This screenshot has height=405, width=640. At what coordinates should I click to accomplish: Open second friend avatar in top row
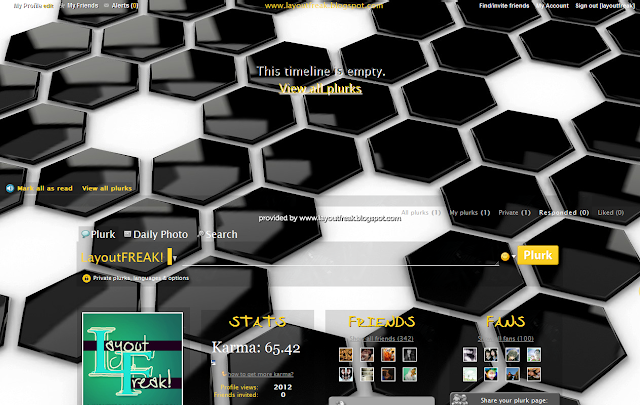tap(367, 354)
